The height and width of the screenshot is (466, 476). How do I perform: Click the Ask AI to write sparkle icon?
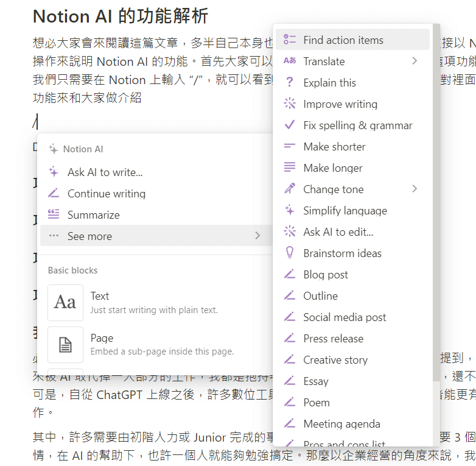tap(54, 172)
